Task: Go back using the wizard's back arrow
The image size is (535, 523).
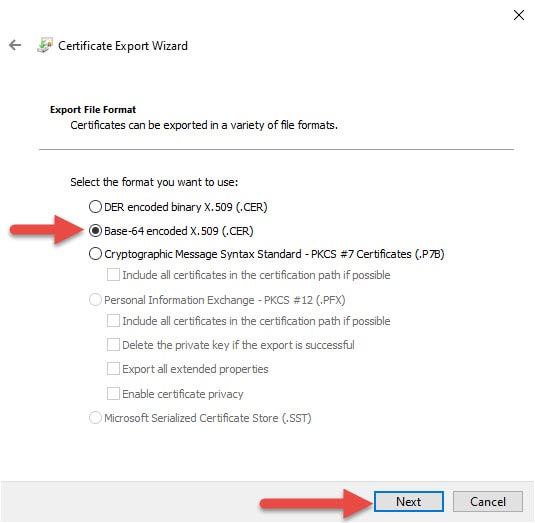Action: 15,45
